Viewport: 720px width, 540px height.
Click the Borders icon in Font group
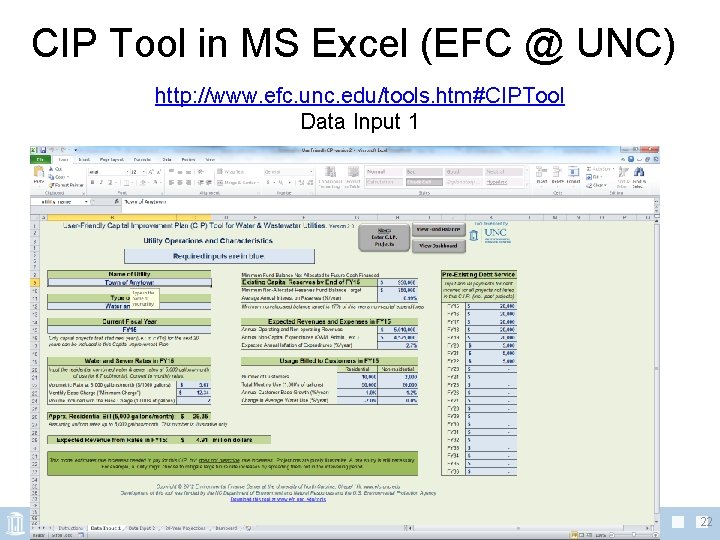pyautogui.click(x=126, y=182)
